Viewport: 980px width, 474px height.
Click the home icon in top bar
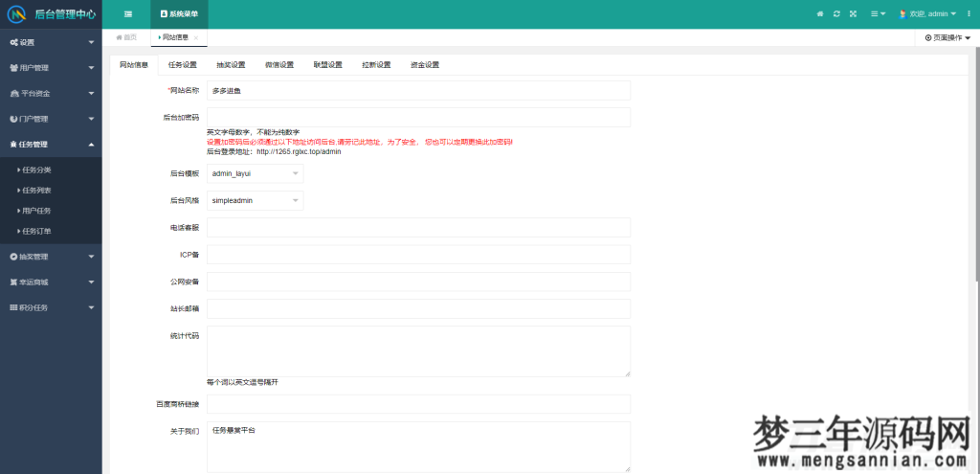click(x=819, y=14)
